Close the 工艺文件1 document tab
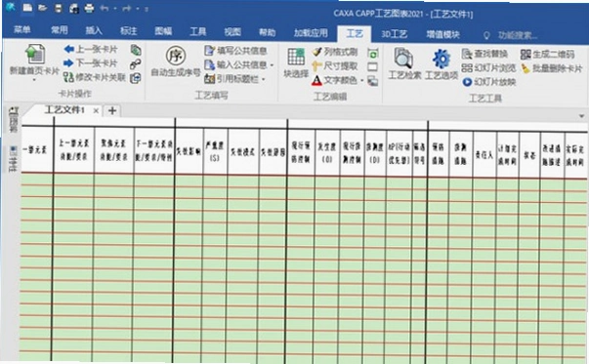 pos(96,110)
